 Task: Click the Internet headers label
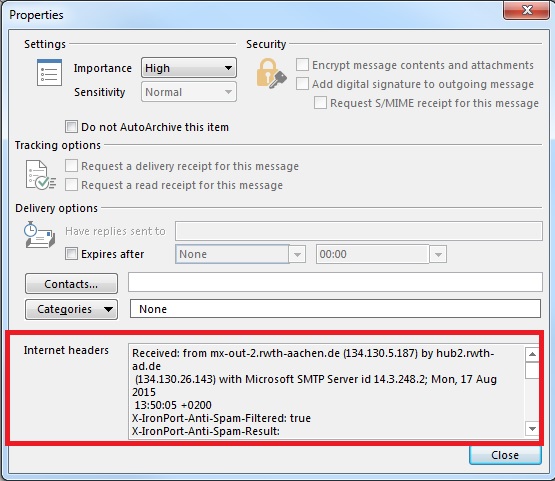pyautogui.click(x=66, y=350)
